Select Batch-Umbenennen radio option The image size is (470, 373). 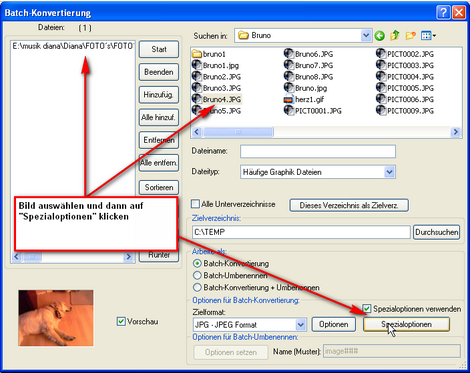pyautogui.click(x=197, y=275)
